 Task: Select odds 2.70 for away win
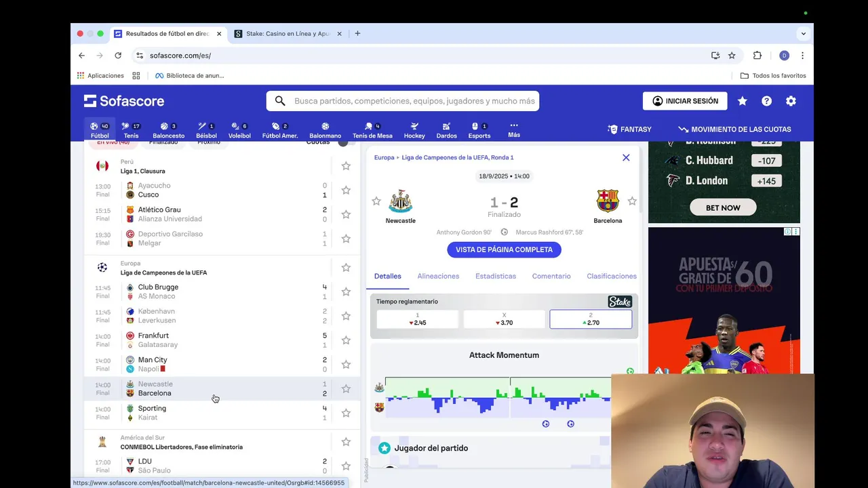(x=591, y=319)
